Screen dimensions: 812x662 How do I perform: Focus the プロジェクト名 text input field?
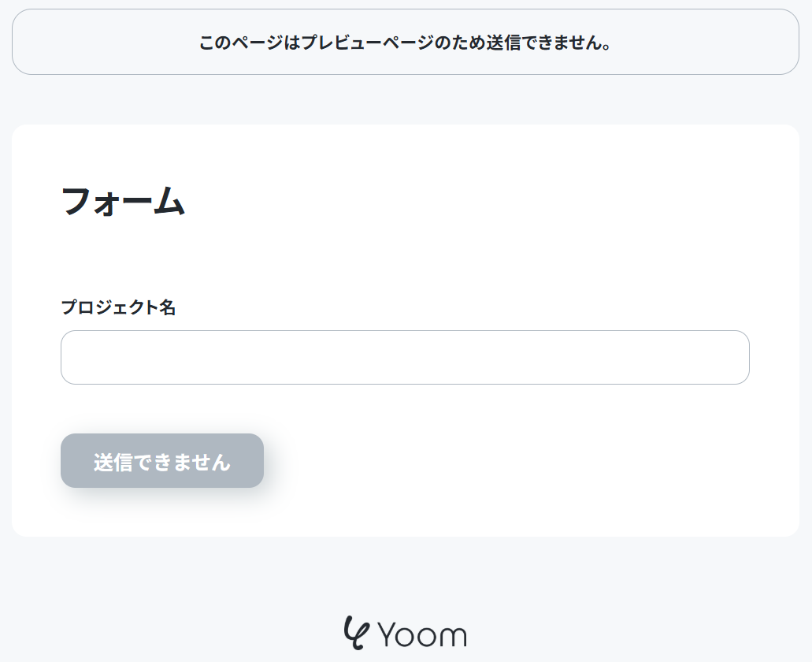click(x=405, y=358)
